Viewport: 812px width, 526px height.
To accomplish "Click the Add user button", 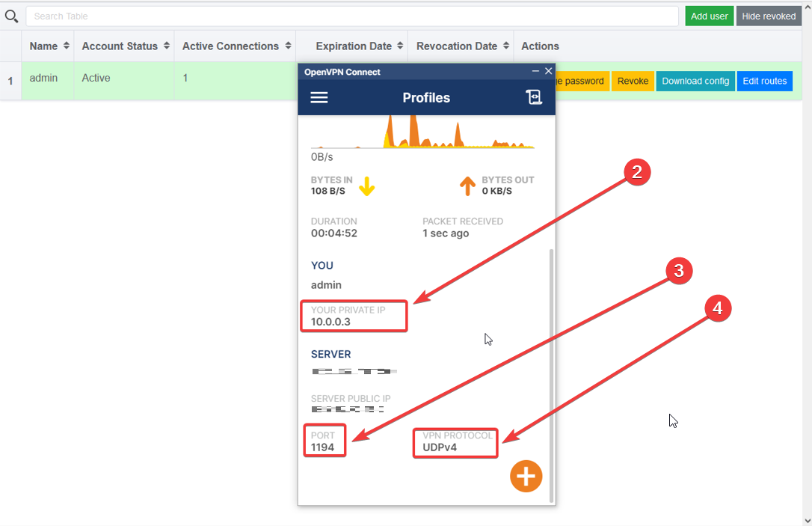I will coord(709,16).
